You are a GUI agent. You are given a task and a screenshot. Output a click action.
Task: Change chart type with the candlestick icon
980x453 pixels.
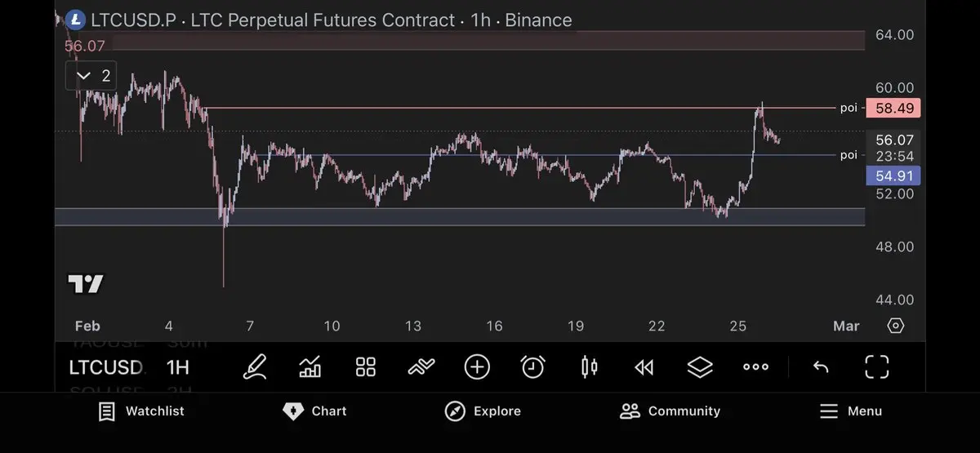pos(589,367)
